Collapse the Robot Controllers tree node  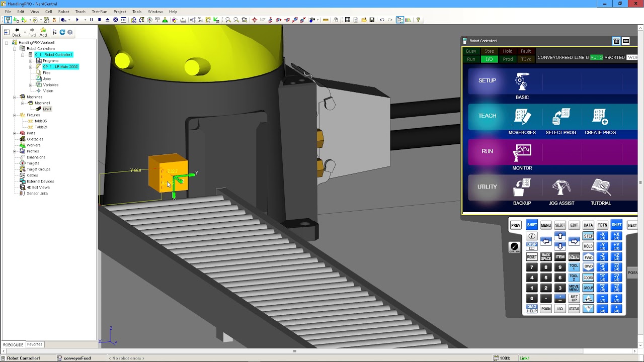coord(15,49)
